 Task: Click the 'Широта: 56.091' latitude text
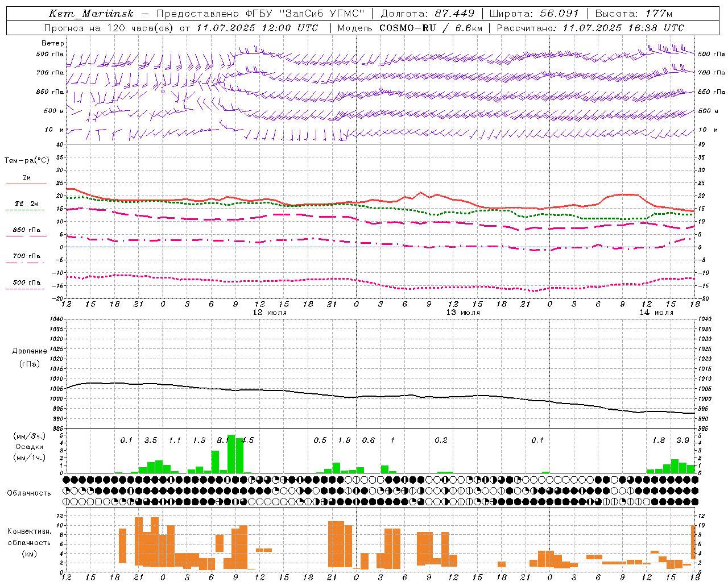[533, 14]
